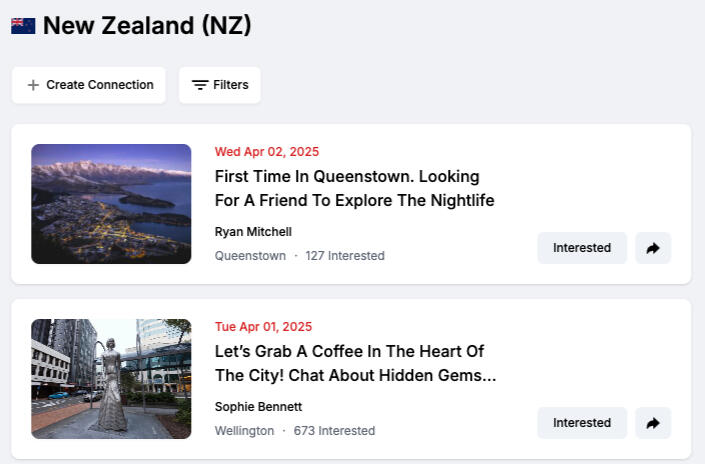View Sophie Bennett's profile
This screenshot has height=464, width=705.
click(258, 407)
